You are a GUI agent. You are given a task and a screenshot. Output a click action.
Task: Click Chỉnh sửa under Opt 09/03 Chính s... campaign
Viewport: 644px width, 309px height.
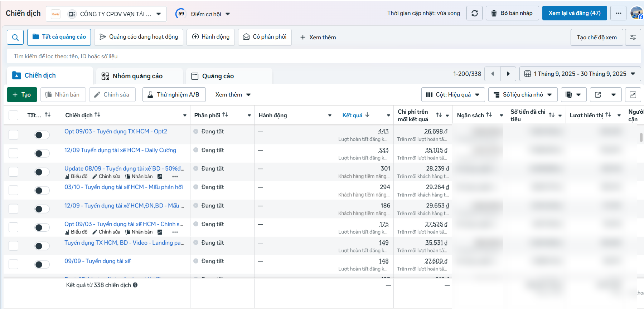106,232
